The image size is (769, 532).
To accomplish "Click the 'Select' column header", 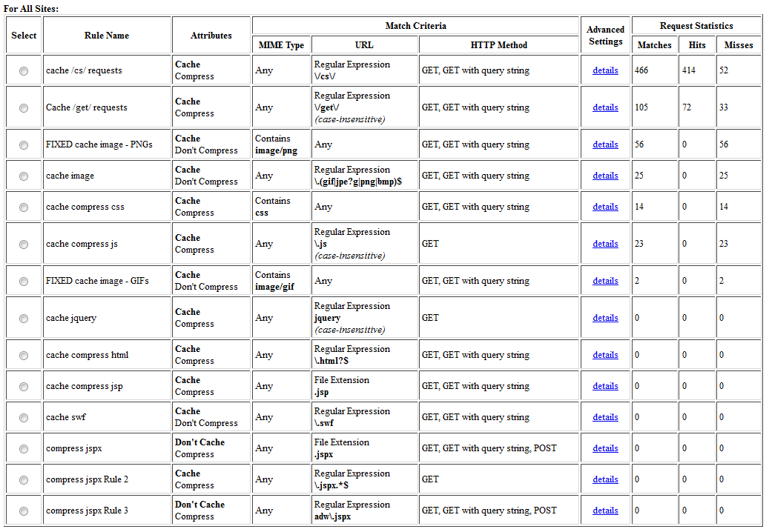I will [24, 36].
